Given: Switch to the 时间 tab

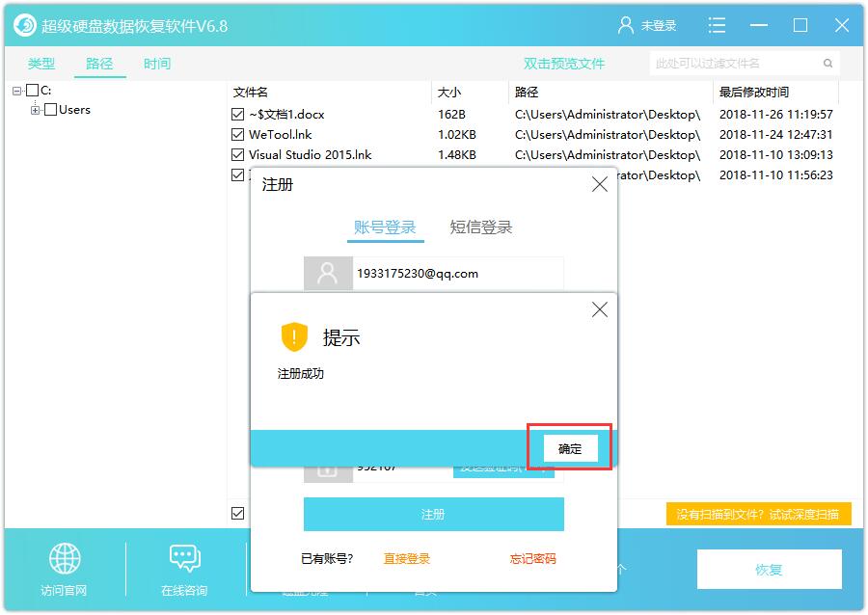Looking at the screenshot, I should 157,64.
